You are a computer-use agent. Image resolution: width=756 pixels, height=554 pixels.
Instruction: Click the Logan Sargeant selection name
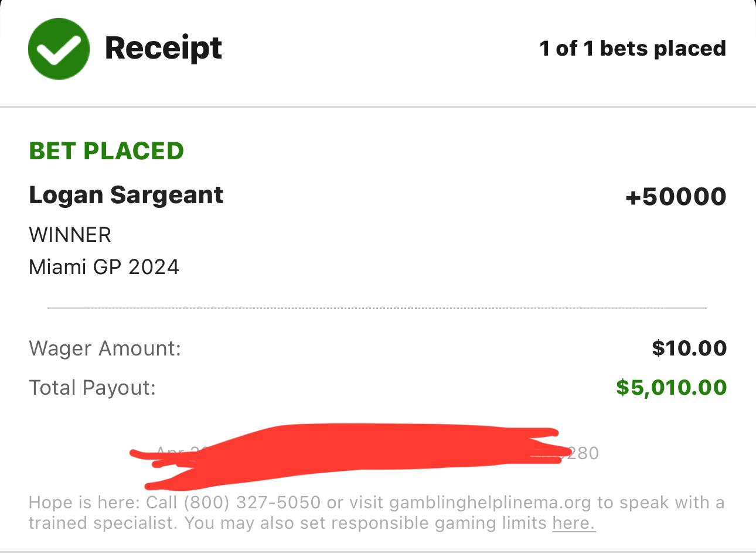pos(126,195)
